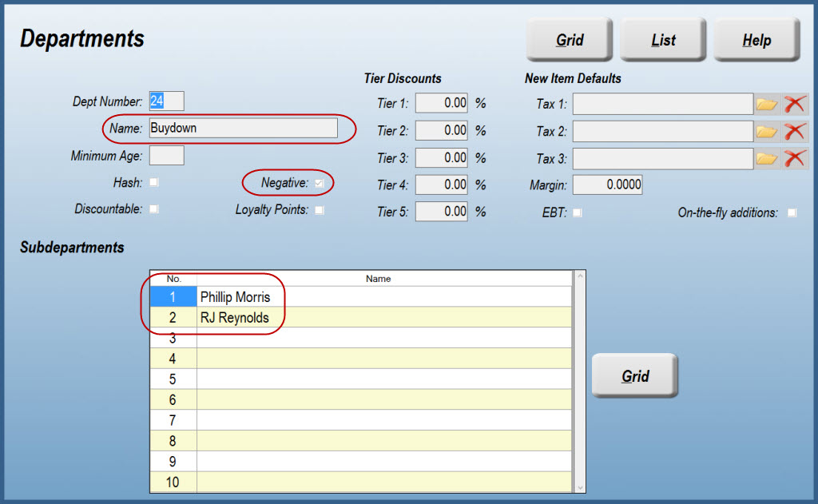Image resolution: width=818 pixels, height=504 pixels.
Task: Select subdepartment row number 2
Action: (173, 317)
